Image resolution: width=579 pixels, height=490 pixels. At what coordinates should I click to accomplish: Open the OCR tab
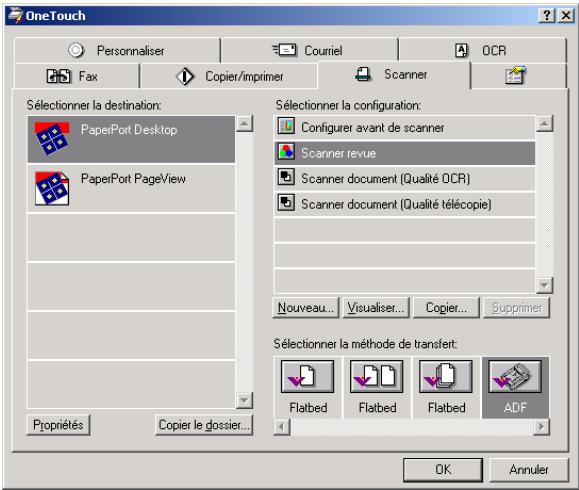click(x=482, y=50)
